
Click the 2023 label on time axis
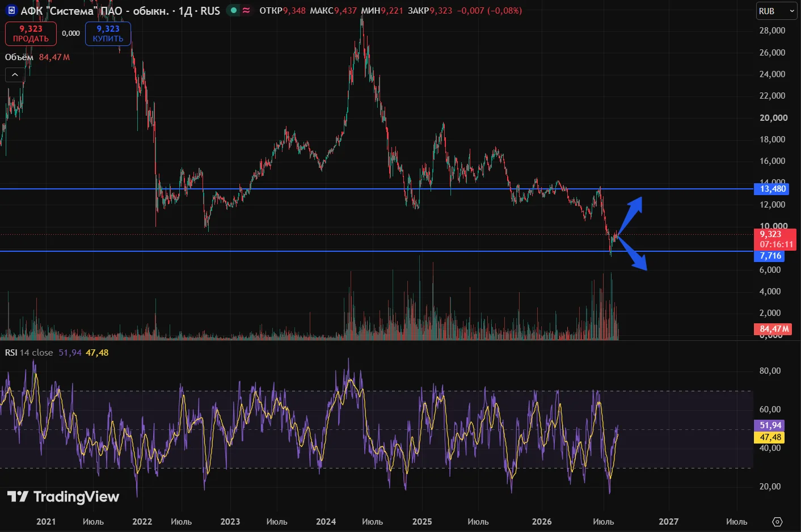click(x=230, y=522)
